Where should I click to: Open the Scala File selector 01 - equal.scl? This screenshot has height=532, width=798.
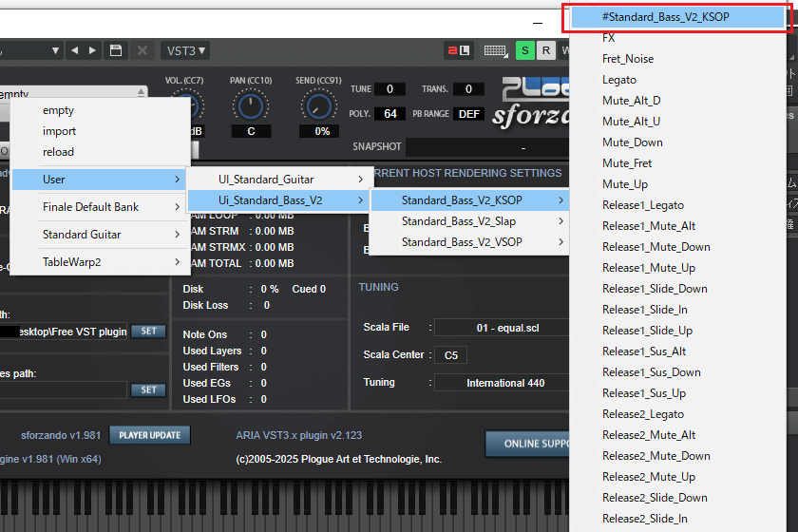[502, 328]
